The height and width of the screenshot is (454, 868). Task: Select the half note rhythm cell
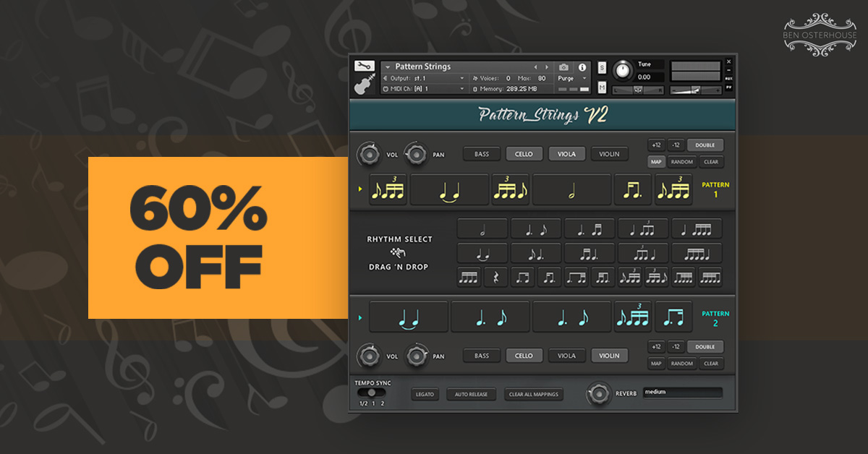[x=482, y=229]
